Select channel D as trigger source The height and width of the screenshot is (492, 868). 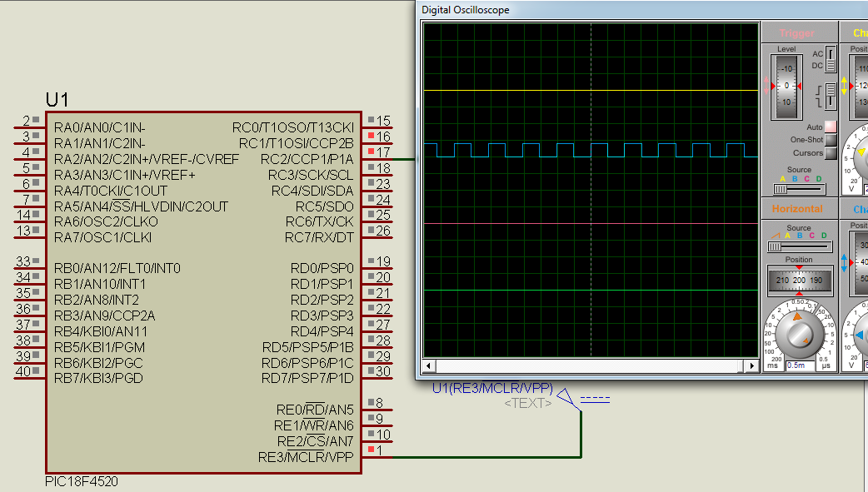coord(817,178)
